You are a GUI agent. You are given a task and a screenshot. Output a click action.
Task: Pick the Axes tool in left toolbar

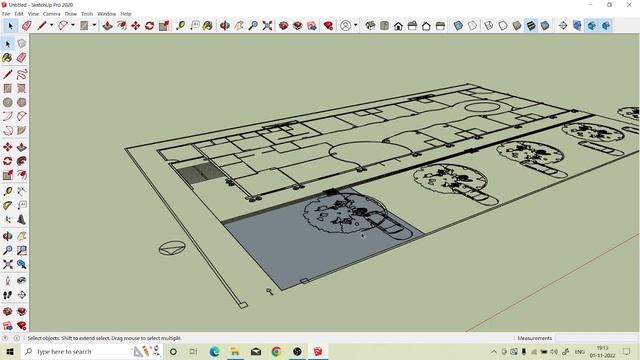click(8, 220)
